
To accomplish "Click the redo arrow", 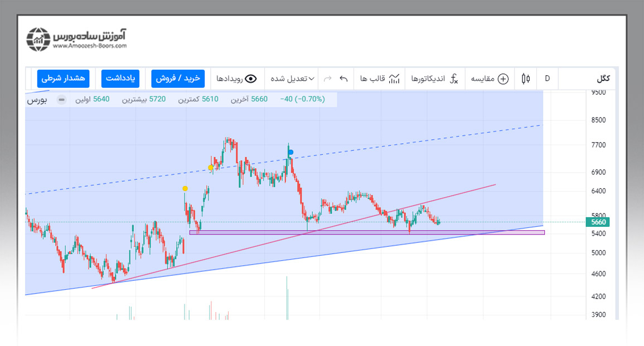I will [328, 79].
